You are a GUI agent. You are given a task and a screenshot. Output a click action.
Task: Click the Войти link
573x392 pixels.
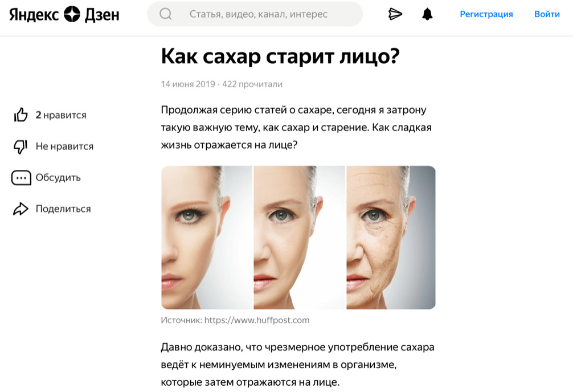coord(547,14)
